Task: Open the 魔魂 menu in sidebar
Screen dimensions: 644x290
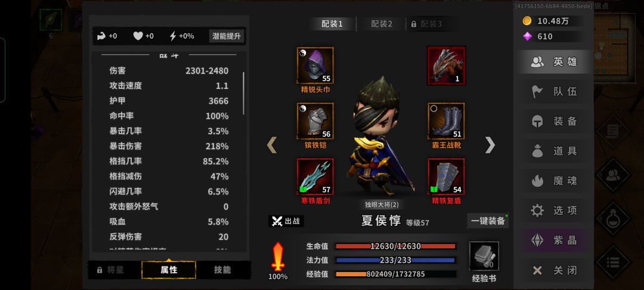Action: tap(555, 181)
